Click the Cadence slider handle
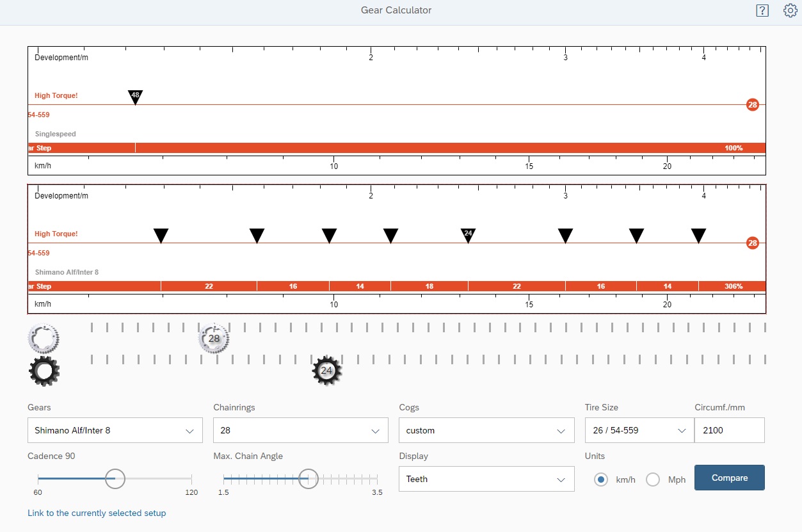 coord(115,478)
